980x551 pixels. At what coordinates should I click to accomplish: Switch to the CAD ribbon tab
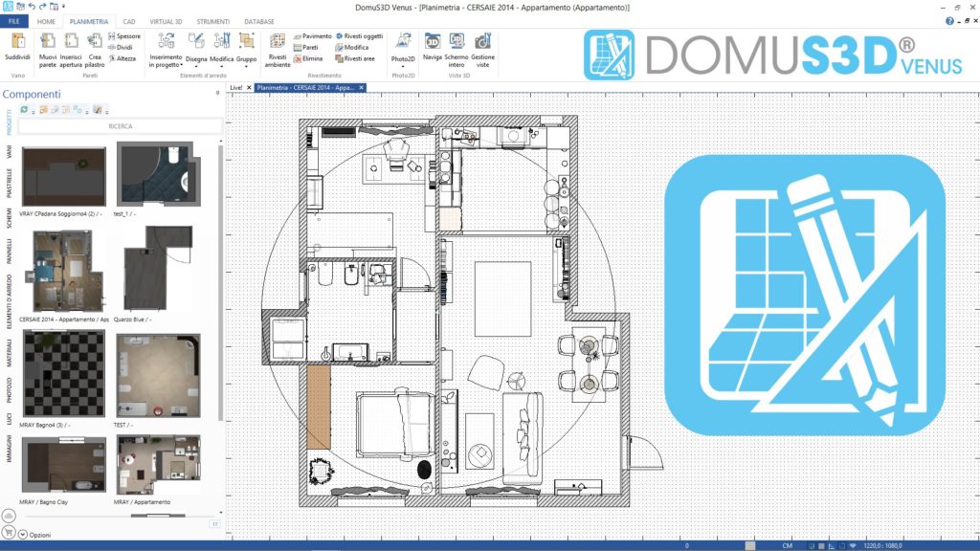(129, 21)
